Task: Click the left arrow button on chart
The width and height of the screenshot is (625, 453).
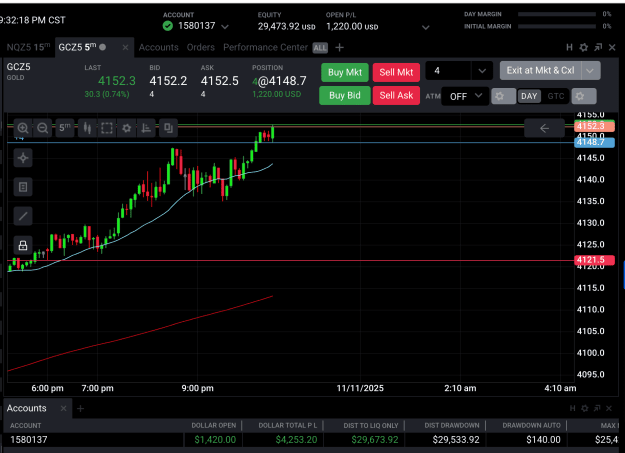Action: click(544, 128)
